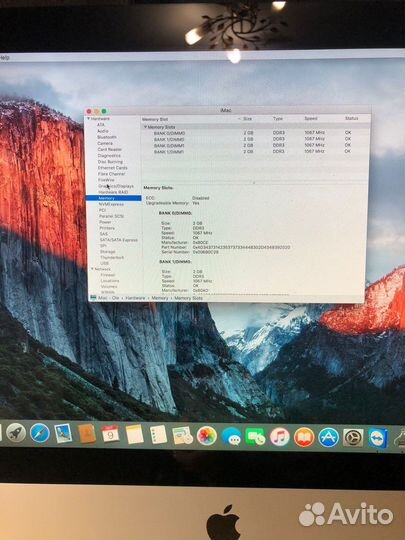The image size is (405, 540).
Task: Sort by the Speed column header
Action: point(311,118)
